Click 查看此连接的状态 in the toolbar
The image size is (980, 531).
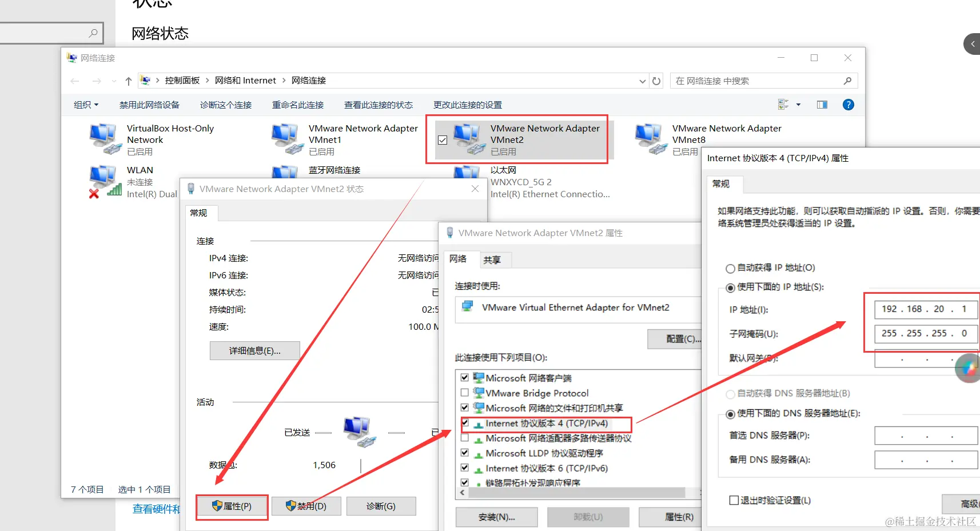tap(379, 105)
